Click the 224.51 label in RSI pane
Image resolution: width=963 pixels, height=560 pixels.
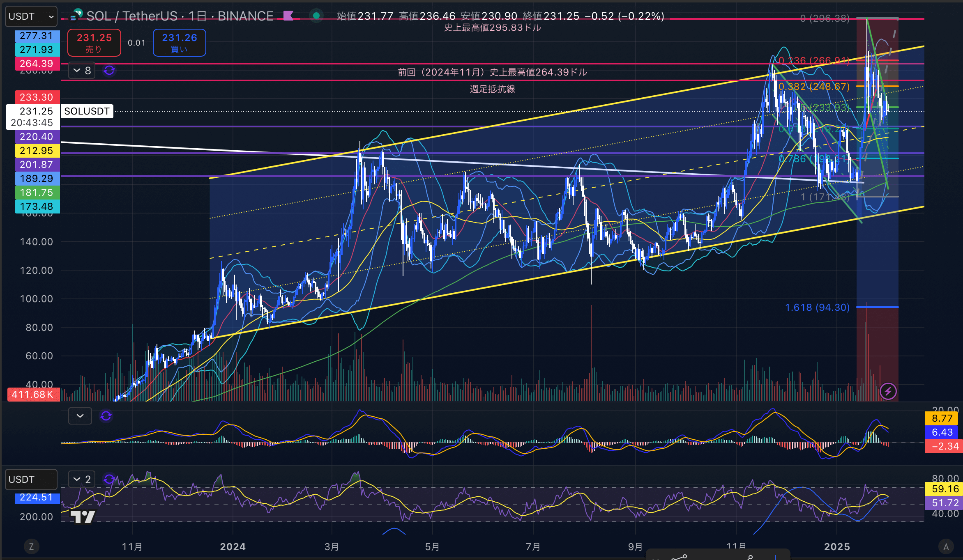point(37,498)
